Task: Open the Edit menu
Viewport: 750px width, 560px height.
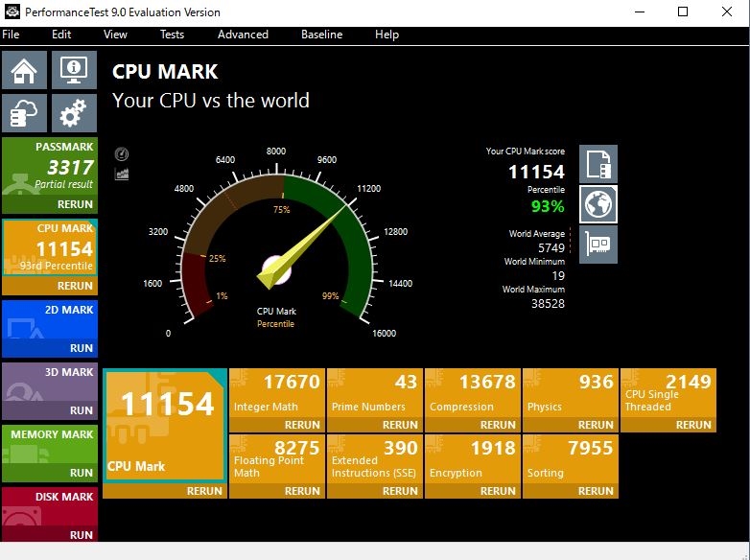Action: pos(61,35)
